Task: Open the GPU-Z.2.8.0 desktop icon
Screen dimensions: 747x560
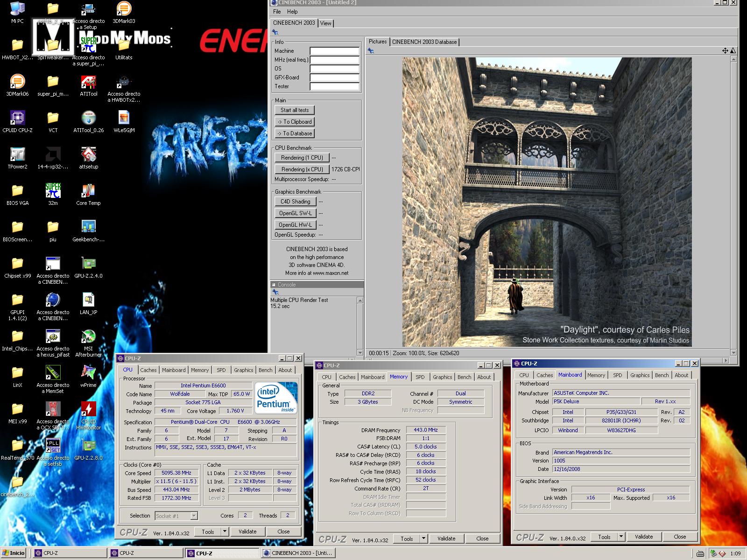Action: click(88, 449)
